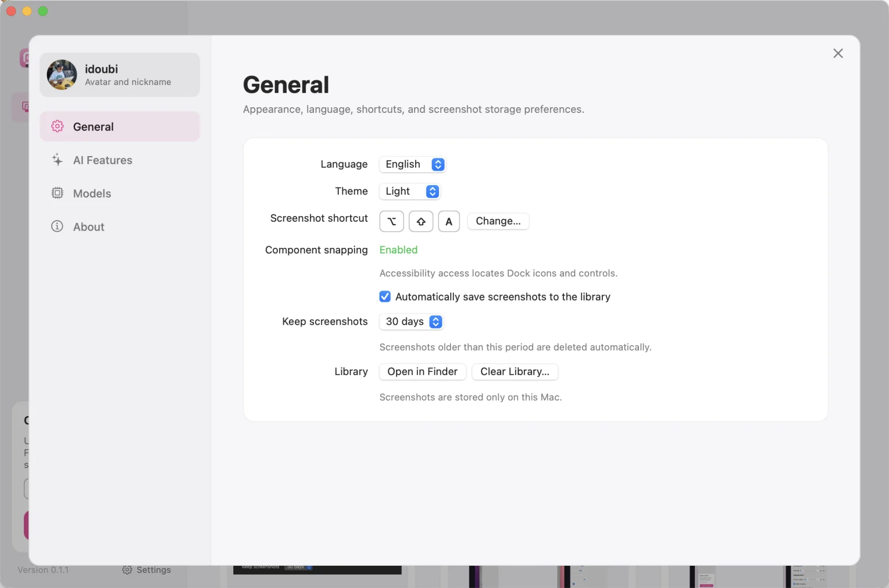
Task: Open the General settings section
Action: [x=119, y=127]
